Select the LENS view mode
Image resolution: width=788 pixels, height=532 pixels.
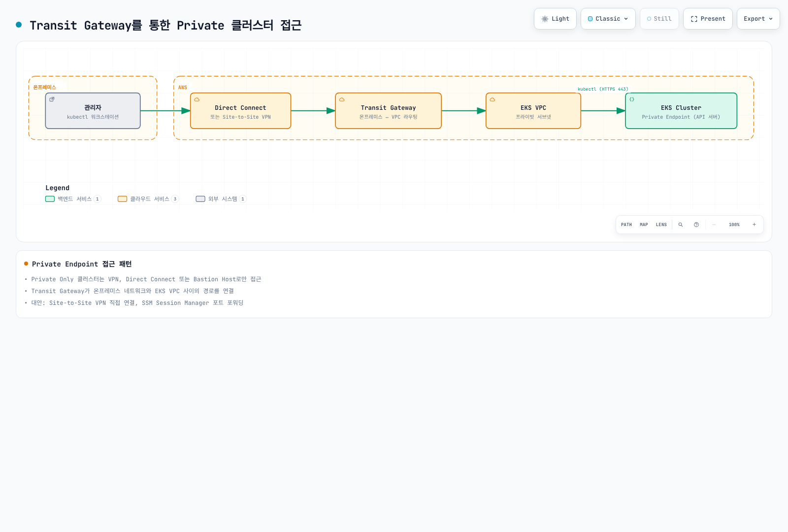point(661,225)
